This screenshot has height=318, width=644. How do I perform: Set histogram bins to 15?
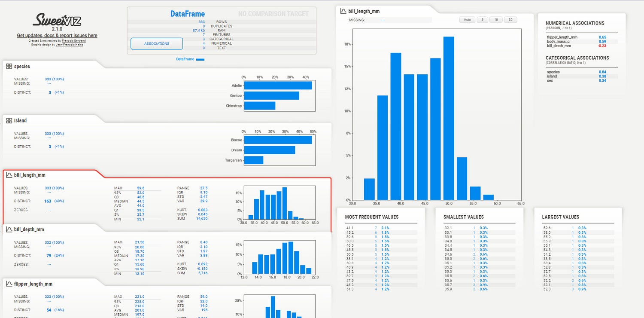[x=496, y=20]
